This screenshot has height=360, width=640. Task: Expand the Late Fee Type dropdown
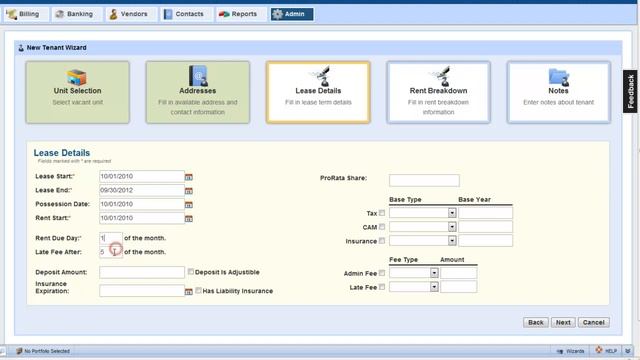pos(434,287)
